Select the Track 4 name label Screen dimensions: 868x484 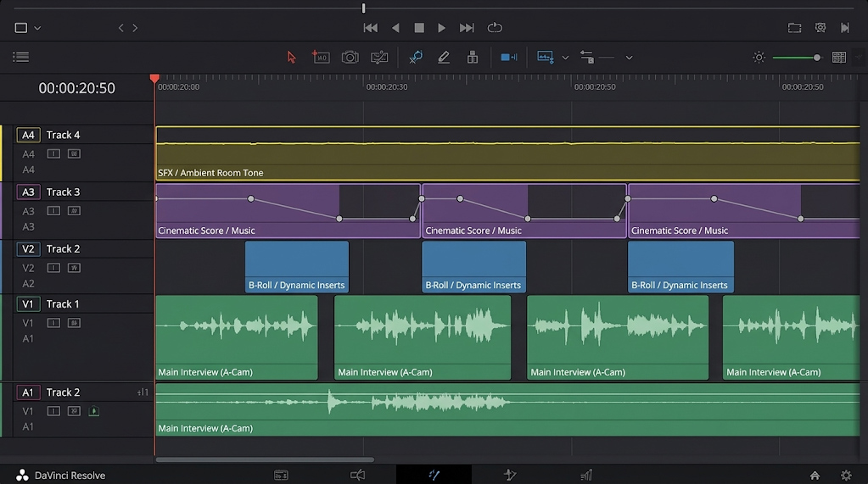point(63,135)
